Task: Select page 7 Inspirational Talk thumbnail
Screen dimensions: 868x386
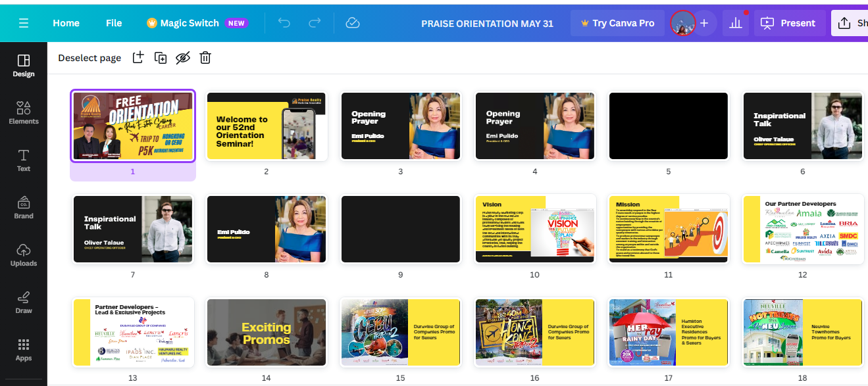Action: (x=133, y=229)
